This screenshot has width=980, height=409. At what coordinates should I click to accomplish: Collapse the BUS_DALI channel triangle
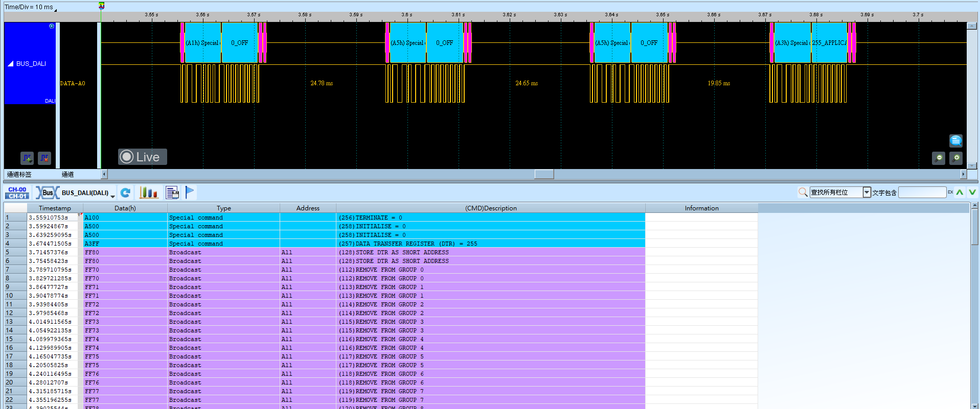pyautogui.click(x=10, y=64)
